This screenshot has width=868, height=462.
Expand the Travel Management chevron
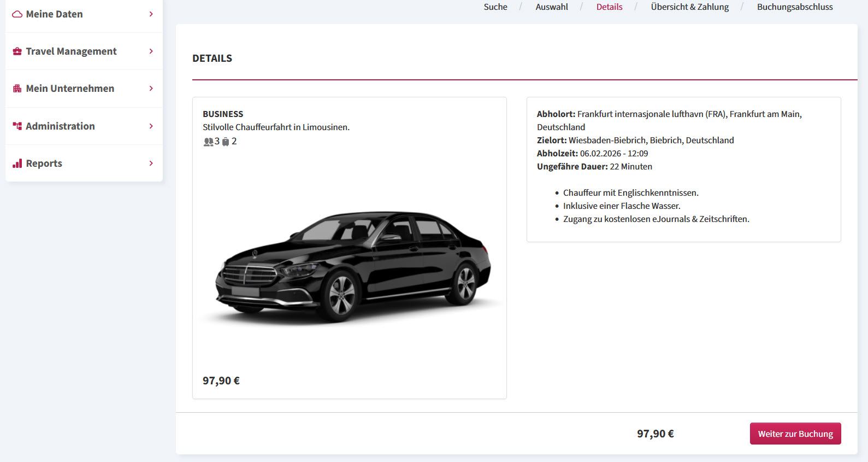(x=151, y=51)
